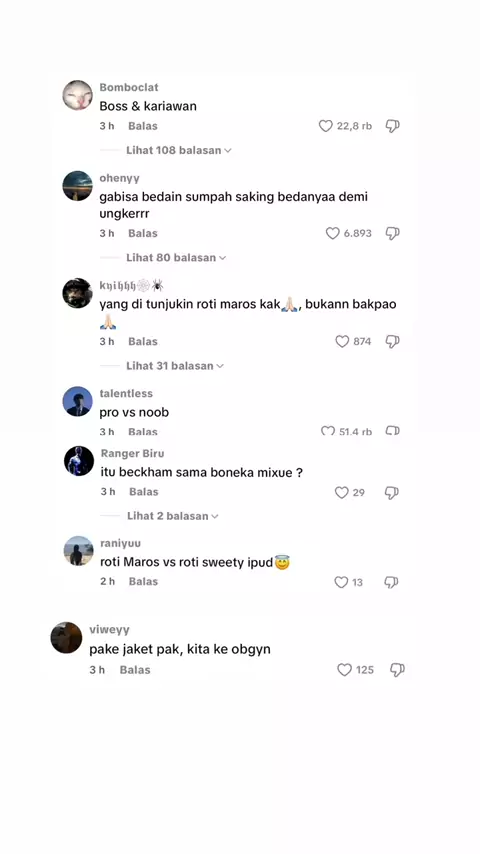The image size is (480, 854).
Task: Like Ranger Biru's beckham comment
Action: click(341, 492)
